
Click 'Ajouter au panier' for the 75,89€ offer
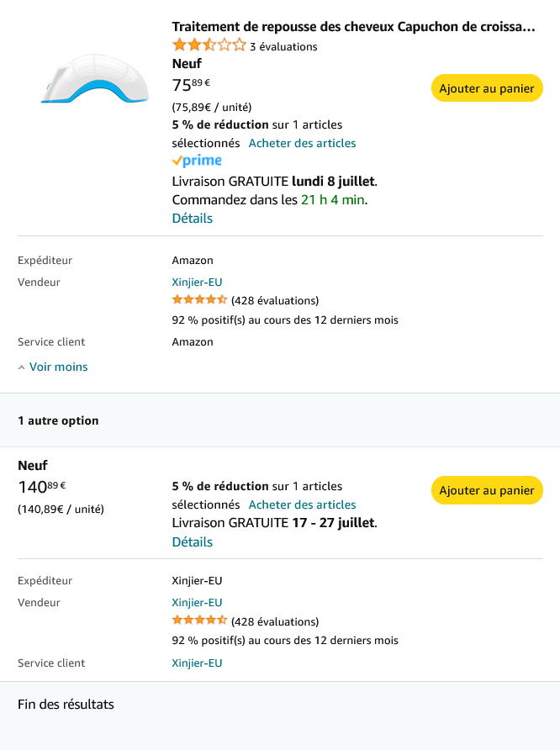pos(486,87)
